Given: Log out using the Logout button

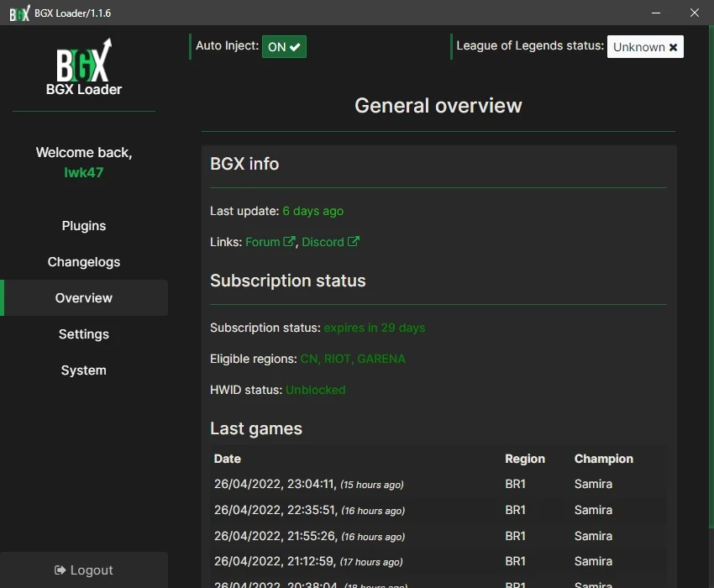Looking at the screenshot, I should pyautogui.click(x=84, y=570).
